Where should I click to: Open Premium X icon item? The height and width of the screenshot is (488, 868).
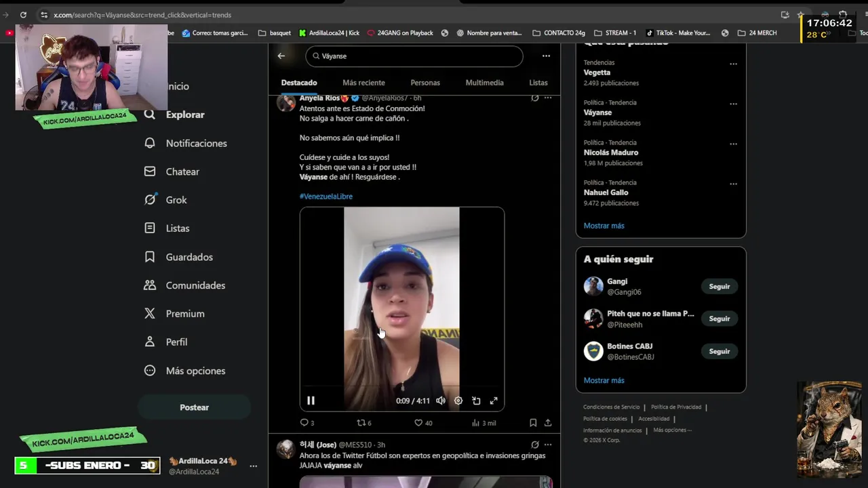[x=174, y=314]
